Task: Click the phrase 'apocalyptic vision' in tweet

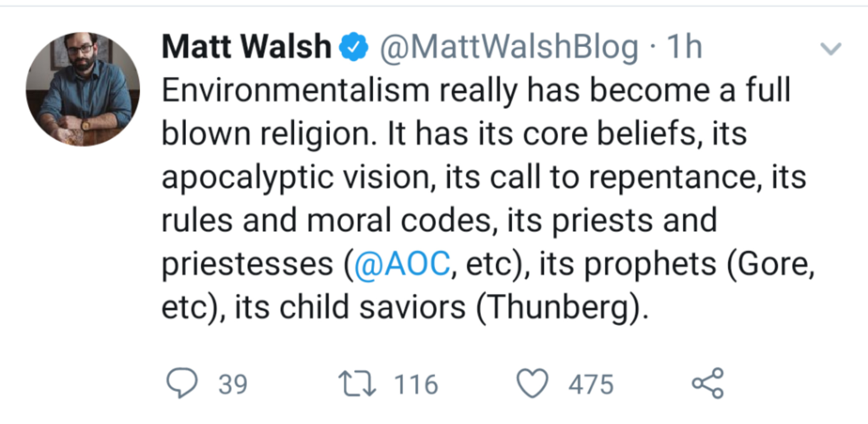Action: click(x=299, y=177)
